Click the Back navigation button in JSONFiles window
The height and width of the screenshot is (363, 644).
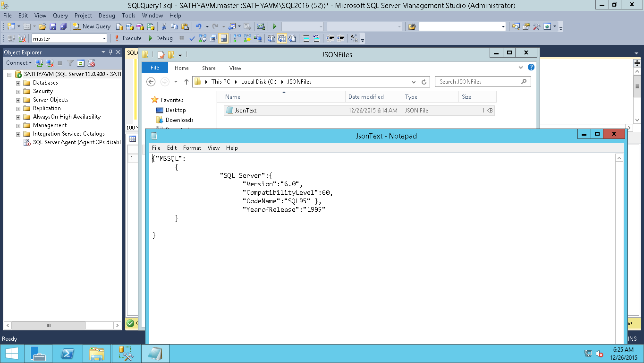[x=151, y=81]
